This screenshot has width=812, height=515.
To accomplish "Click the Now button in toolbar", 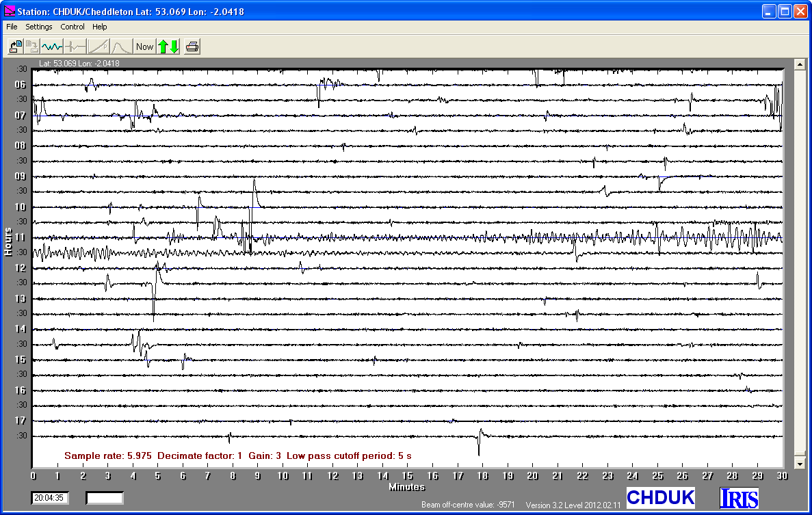I will coord(144,47).
